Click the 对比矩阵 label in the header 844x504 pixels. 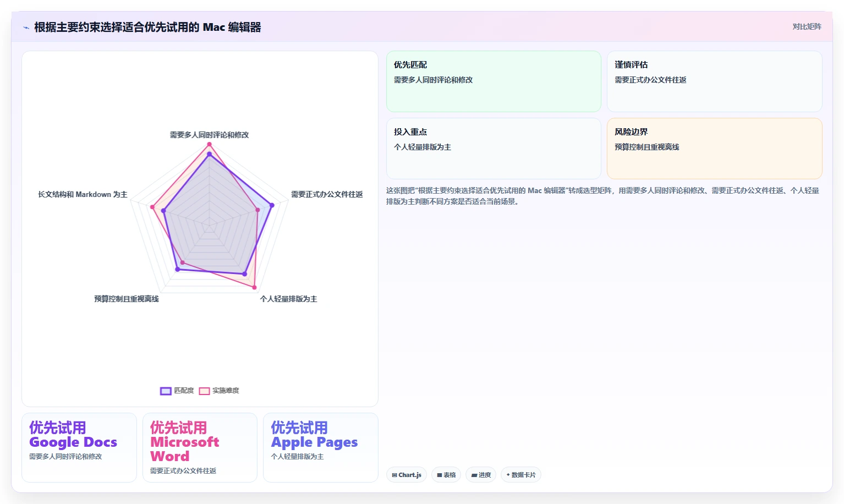coord(807,26)
